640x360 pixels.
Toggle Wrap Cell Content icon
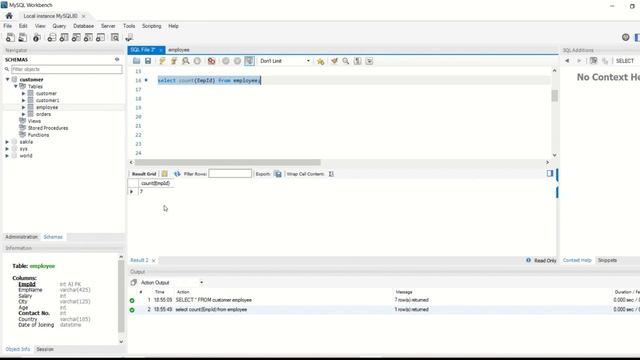coord(331,174)
